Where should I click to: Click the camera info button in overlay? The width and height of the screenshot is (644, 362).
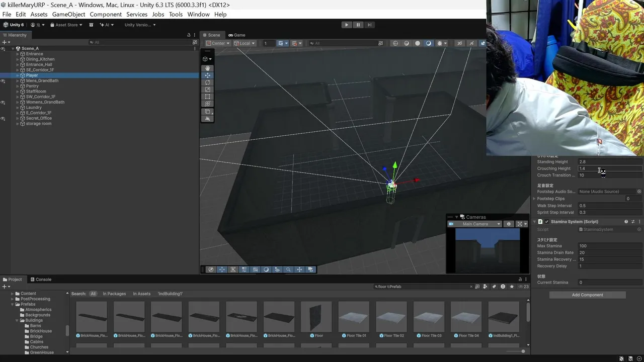click(x=509, y=224)
